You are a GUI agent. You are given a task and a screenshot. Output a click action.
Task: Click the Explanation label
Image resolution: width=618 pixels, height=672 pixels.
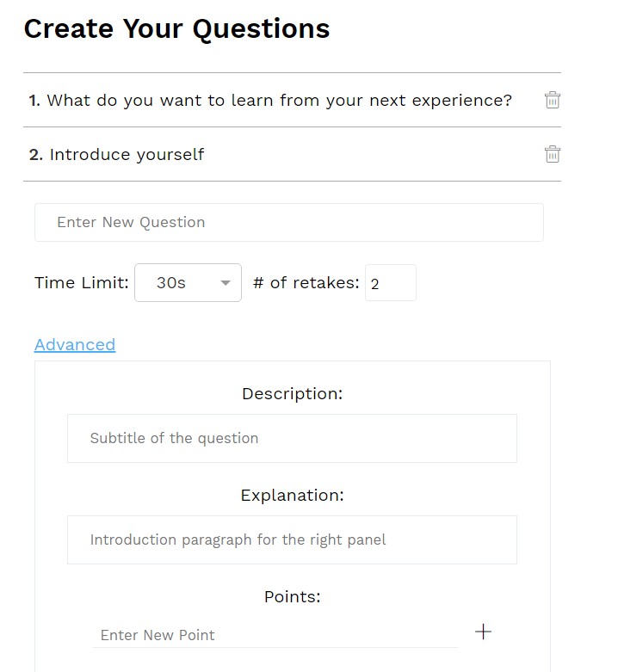pyautogui.click(x=293, y=495)
